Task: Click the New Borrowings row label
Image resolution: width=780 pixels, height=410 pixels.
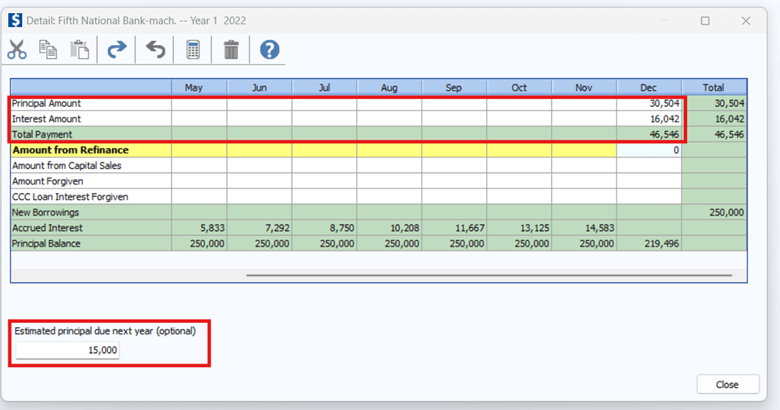Action: point(45,212)
